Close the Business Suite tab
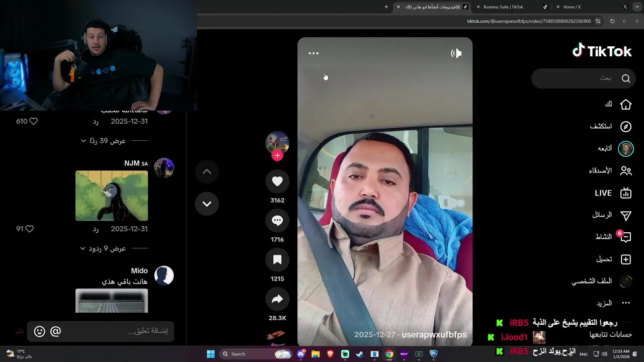 click(478, 7)
